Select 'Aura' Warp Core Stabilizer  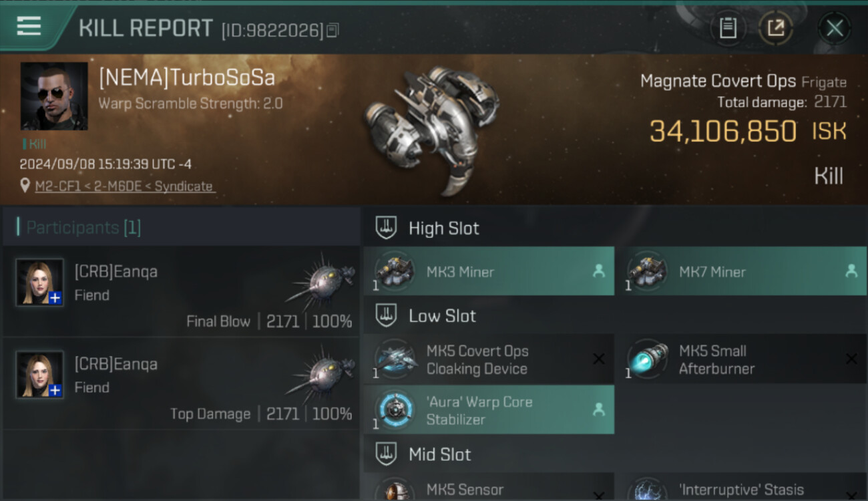[489, 410]
